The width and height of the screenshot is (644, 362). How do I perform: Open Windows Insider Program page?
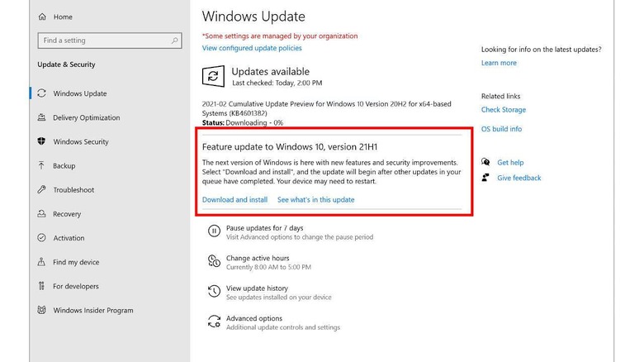(x=93, y=310)
